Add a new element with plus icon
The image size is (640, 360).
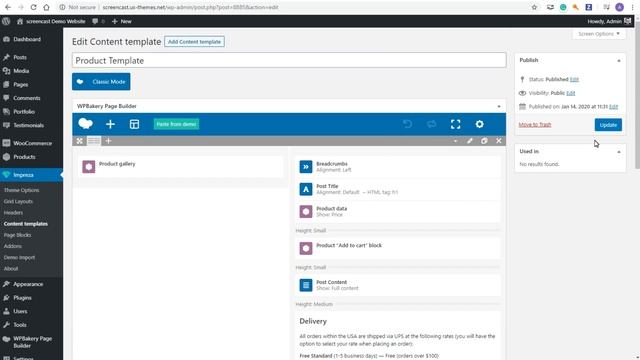pyautogui.click(x=110, y=124)
